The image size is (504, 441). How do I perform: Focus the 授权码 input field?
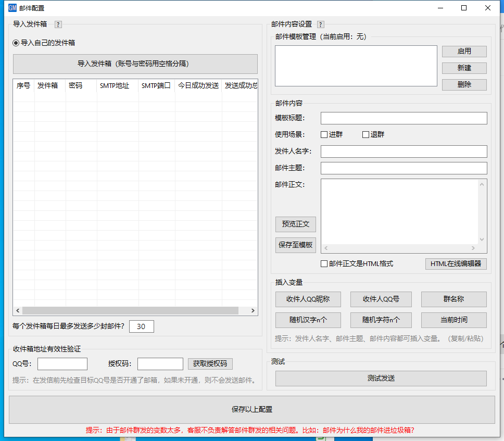pos(160,364)
